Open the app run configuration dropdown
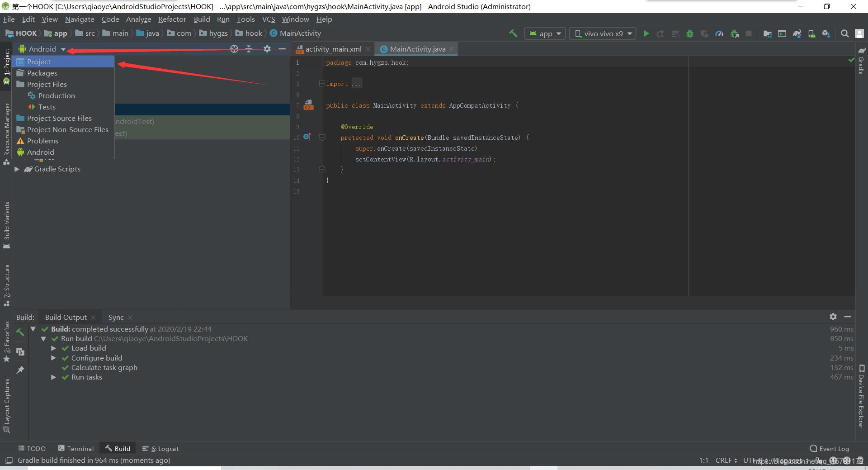Screen dimensions: 868x470 pos(545,33)
